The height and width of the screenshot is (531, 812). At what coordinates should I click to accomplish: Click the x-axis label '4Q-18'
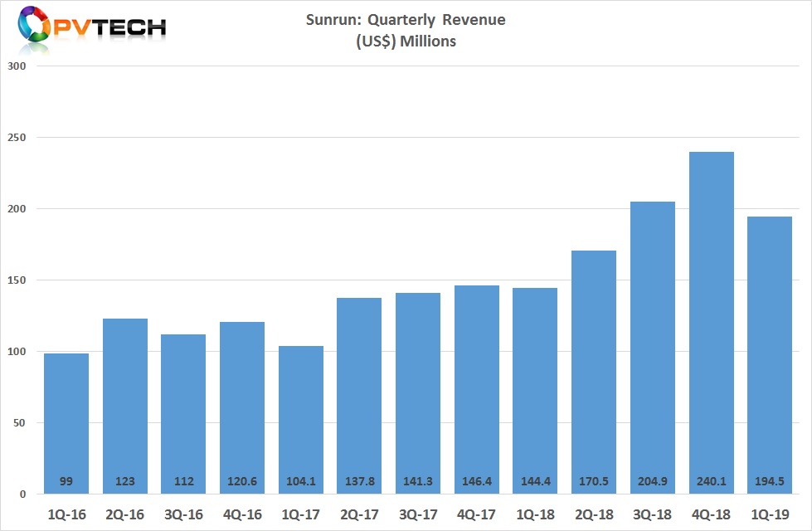(711, 514)
